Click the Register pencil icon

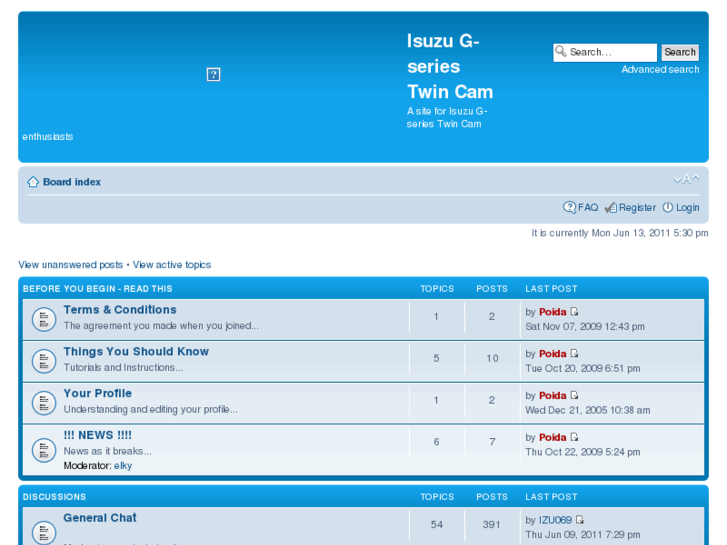tap(611, 207)
